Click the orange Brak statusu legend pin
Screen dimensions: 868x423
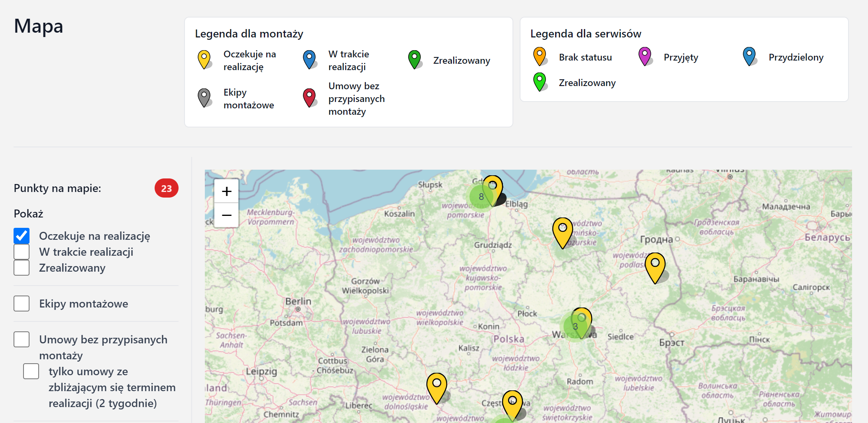(539, 56)
